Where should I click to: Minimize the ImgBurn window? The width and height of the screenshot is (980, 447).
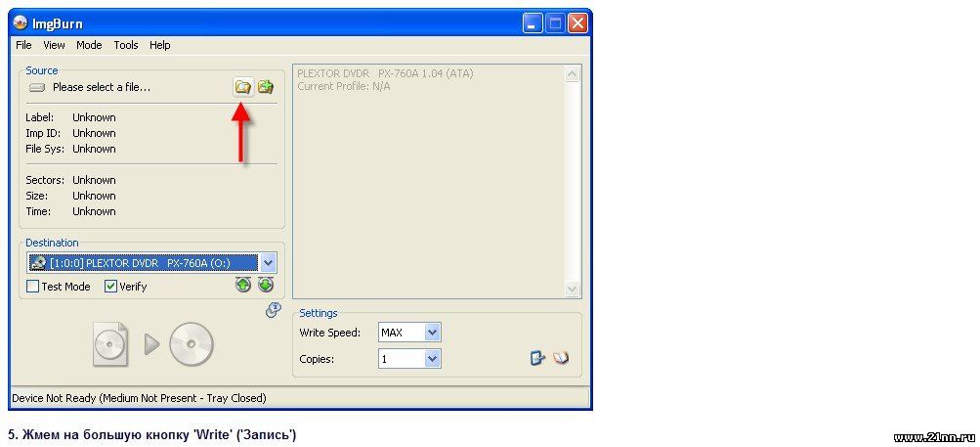(533, 23)
